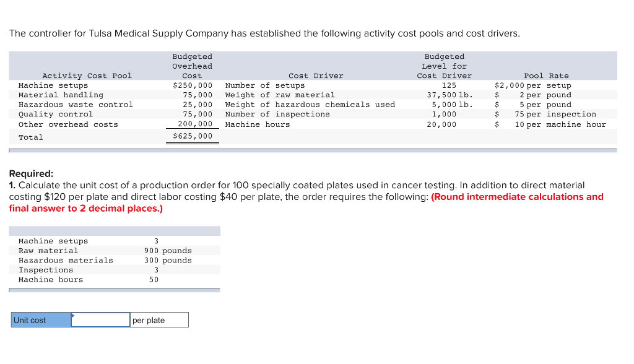Select the blue "Unit cost" label cell
The height and width of the screenshot is (364, 634).
tap(41, 320)
